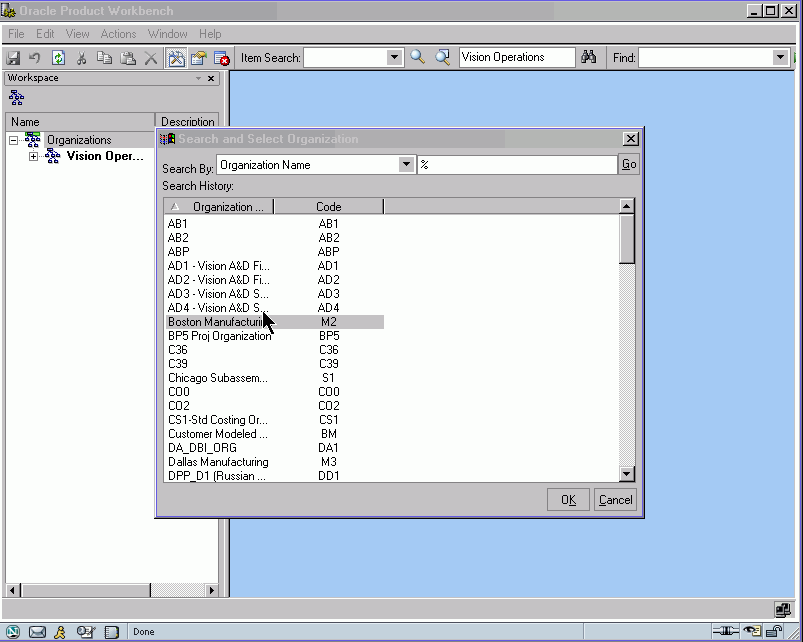The width and height of the screenshot is (803, 642).
Task: Click the security padlock status icon
Action: [774, 631]
